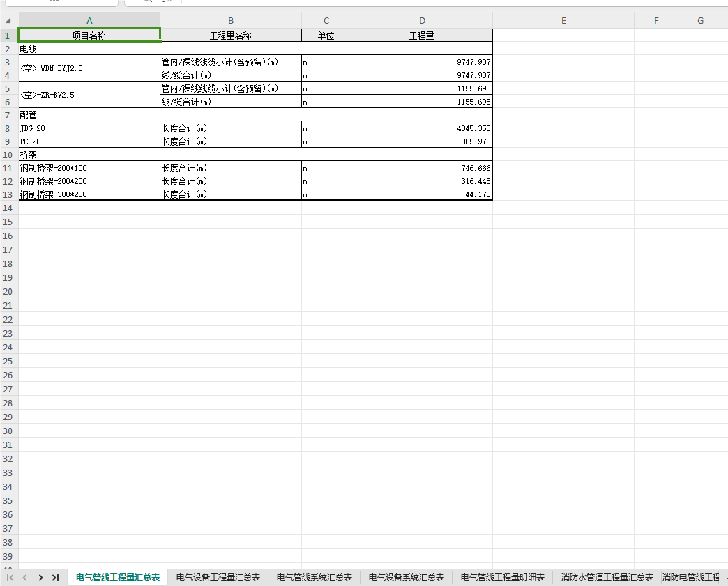Go to next sheet arrow
728x586 pixels.
[x=40, y=577]
